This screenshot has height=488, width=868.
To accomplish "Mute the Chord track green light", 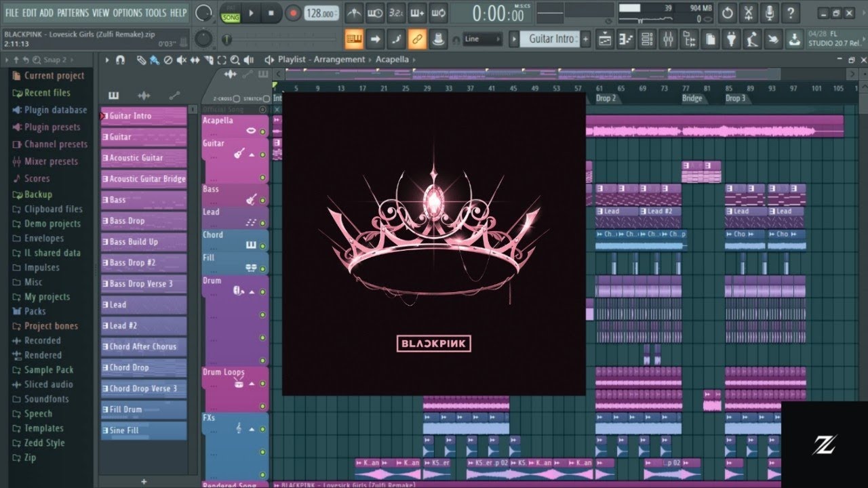I will coord(262,245).
